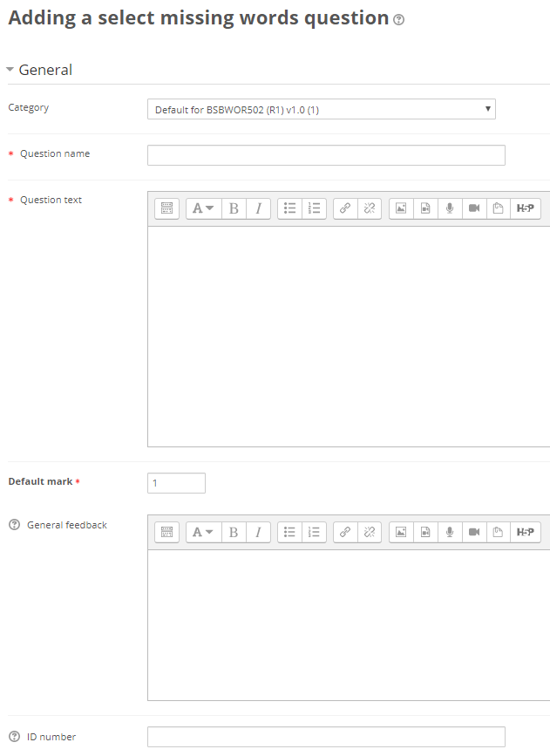Open paragraph styles in Question text editor
Screen dimensions: 550x756
coord(203,208)
